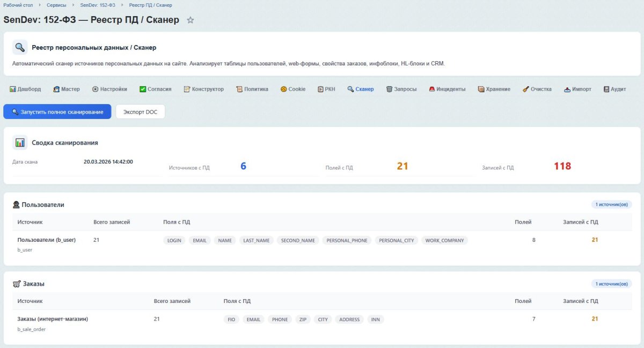The height and width of the screenshot is (348, 644).
Task: Open the Хранение storage tab
Action: click(494, 89)
